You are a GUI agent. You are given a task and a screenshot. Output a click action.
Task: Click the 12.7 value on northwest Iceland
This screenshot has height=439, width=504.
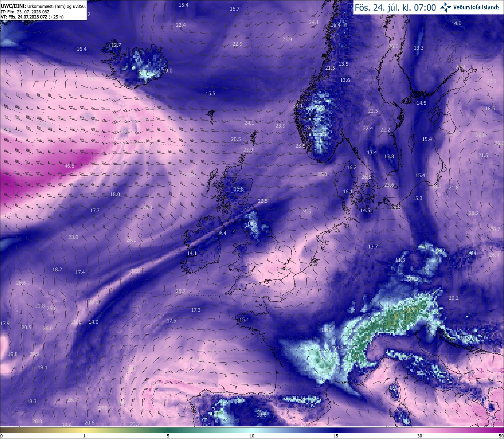(x=116, y=45)
